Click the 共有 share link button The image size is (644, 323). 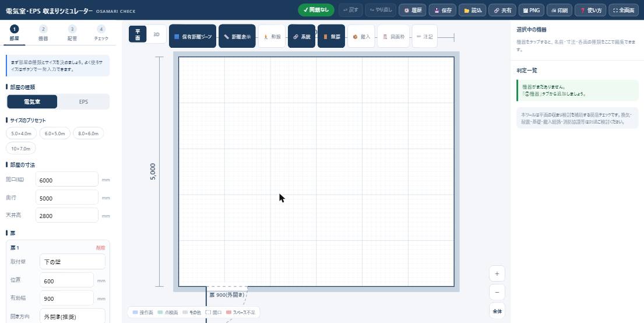click(502, 10)
